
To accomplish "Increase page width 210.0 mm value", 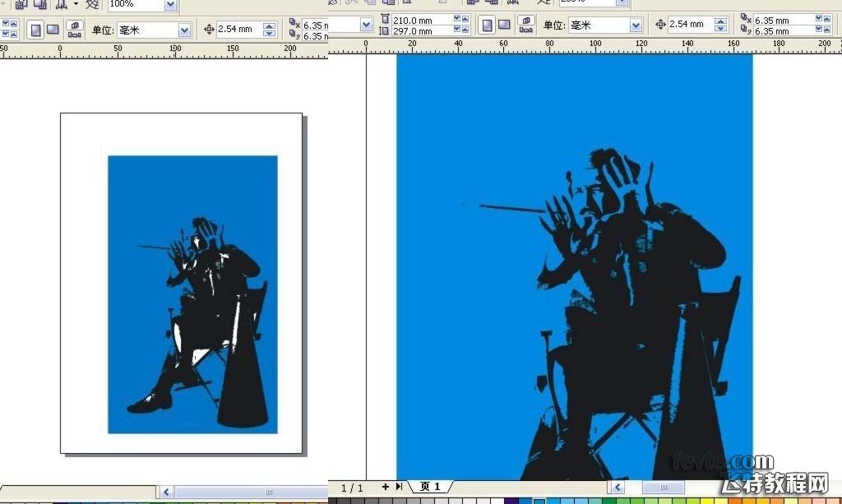I will tap(465, 19).
